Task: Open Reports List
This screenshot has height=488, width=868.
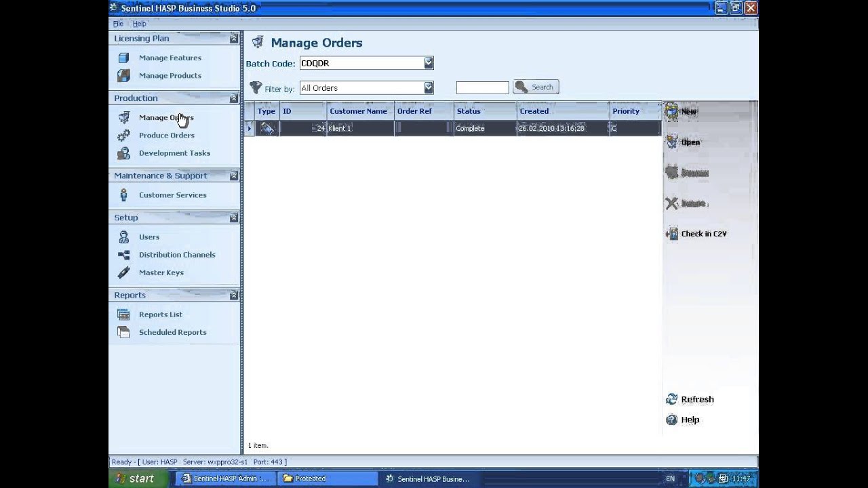Action: click(161, 314)
